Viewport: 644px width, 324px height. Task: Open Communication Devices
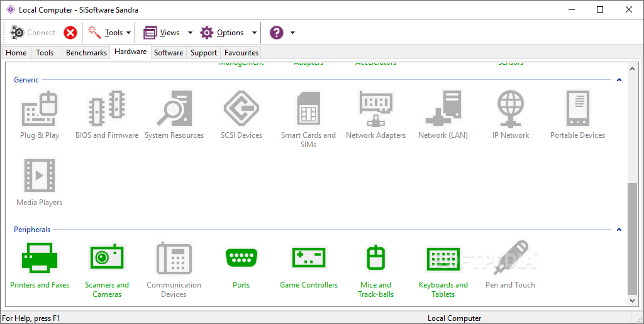click(x=174, y=270)
